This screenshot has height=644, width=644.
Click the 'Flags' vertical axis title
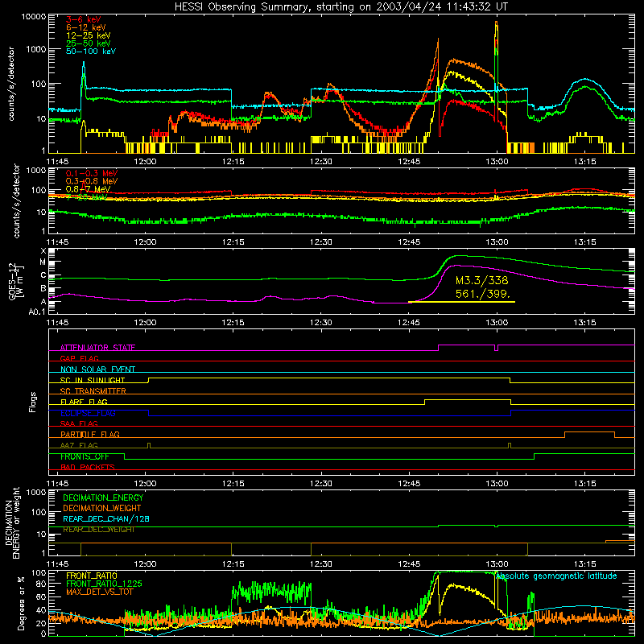(32, 402)
